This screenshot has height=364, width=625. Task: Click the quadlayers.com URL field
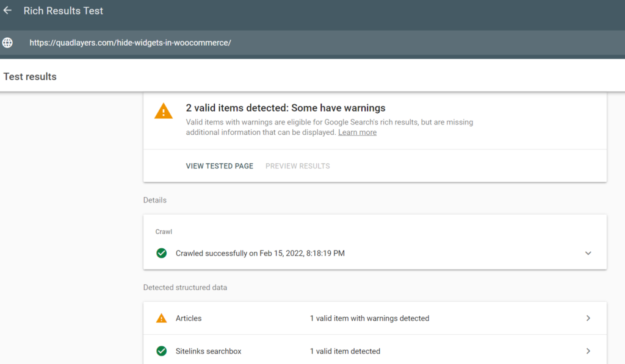pyautogui.click(x=130, y=43)
